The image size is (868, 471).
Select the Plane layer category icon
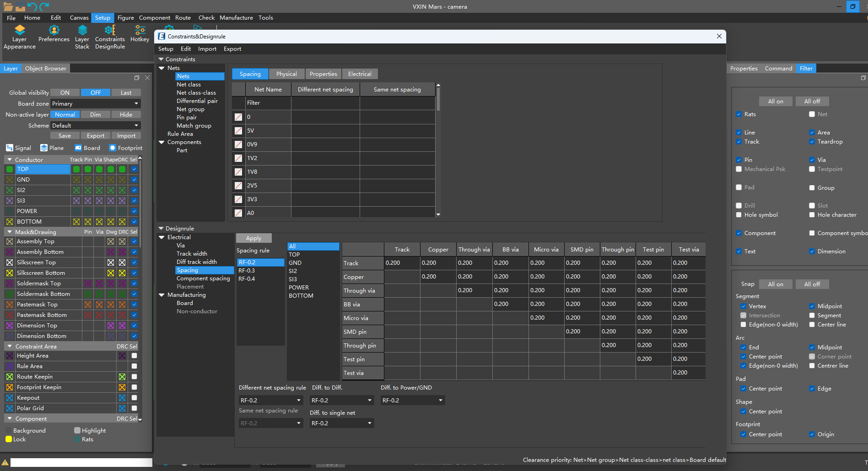(44, 148)
